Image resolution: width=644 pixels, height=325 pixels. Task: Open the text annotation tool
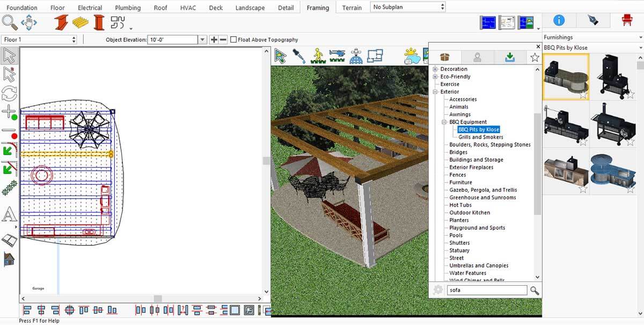[x=10, y=215]
